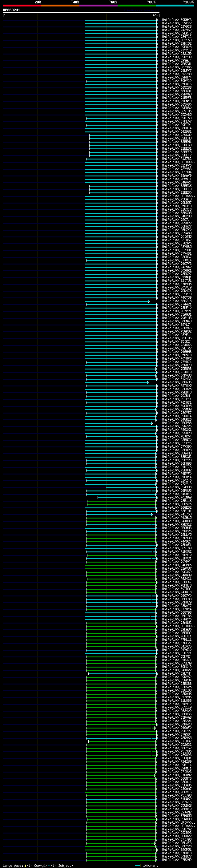Screen dimensions: 197x868
Task: Select the UniRef100_Q6HBF0 label
Action: [x=176, y=809]
